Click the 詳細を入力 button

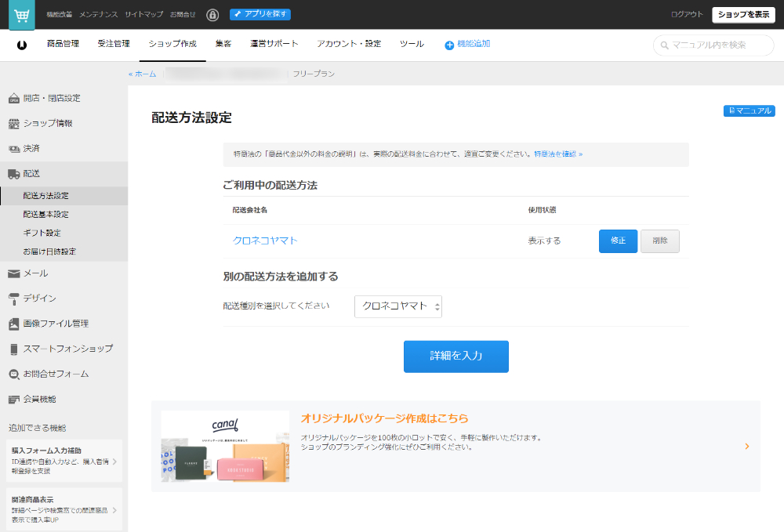[x=456, y=356]
